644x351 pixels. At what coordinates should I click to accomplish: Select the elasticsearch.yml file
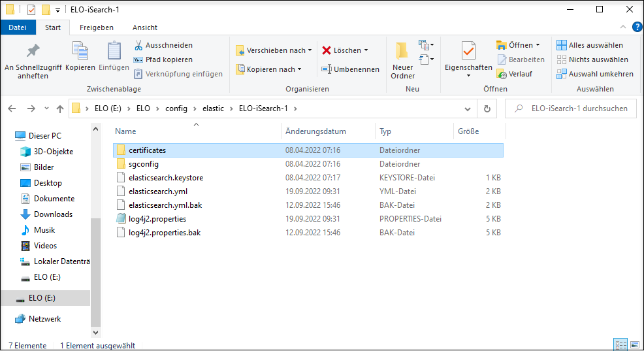tap(308, 192)
